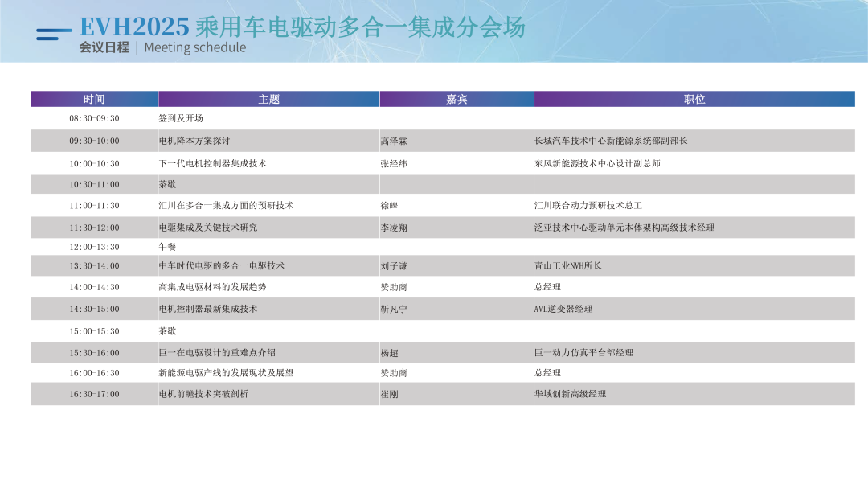Select speaker 张经纬 in the guest column
The image size is (868, 488).
pos(394,163)
